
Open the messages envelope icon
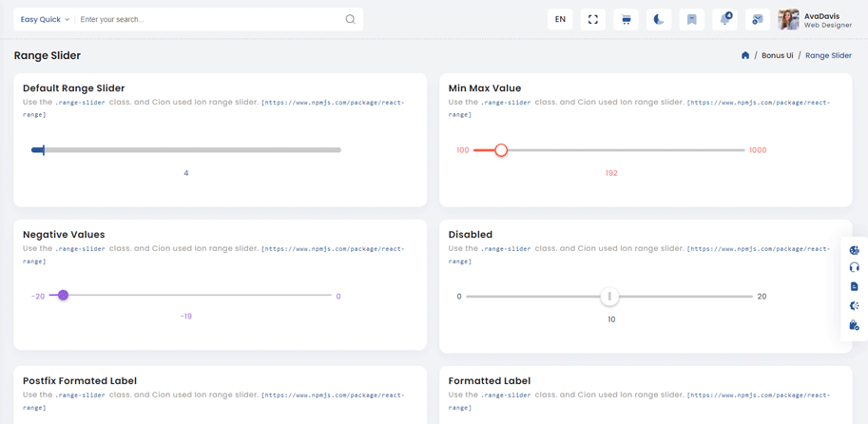click(x=758, y=19)
